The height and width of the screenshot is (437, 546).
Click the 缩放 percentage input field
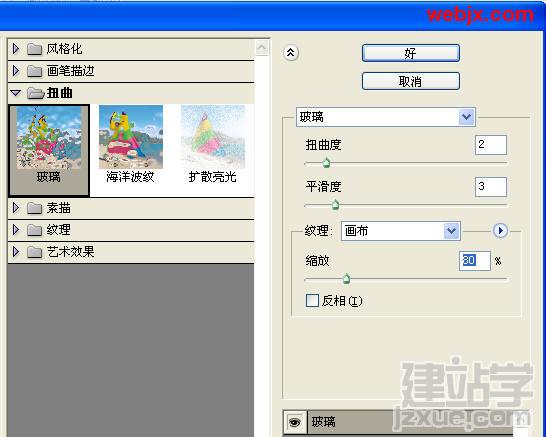pos(475,261)
